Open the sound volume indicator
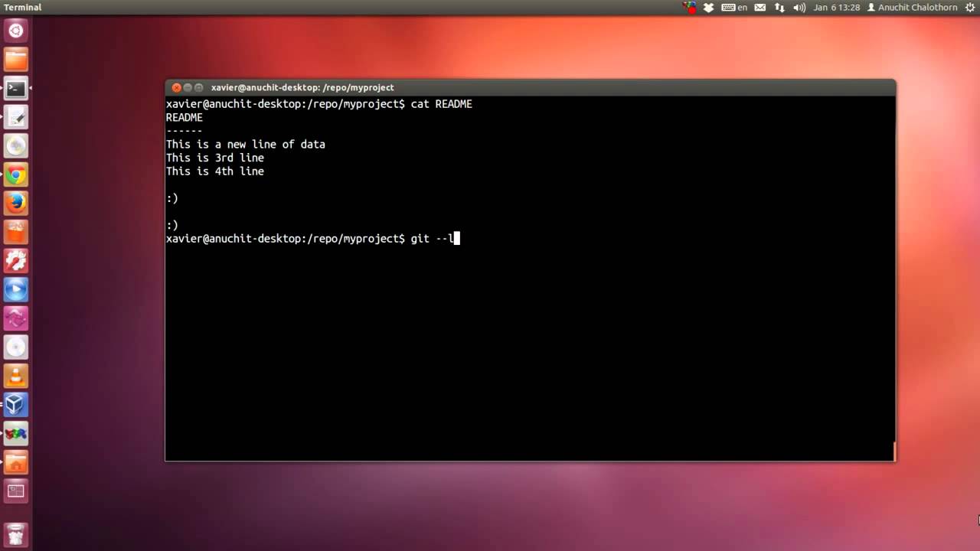The image size is (980, 551). point(800,8)
